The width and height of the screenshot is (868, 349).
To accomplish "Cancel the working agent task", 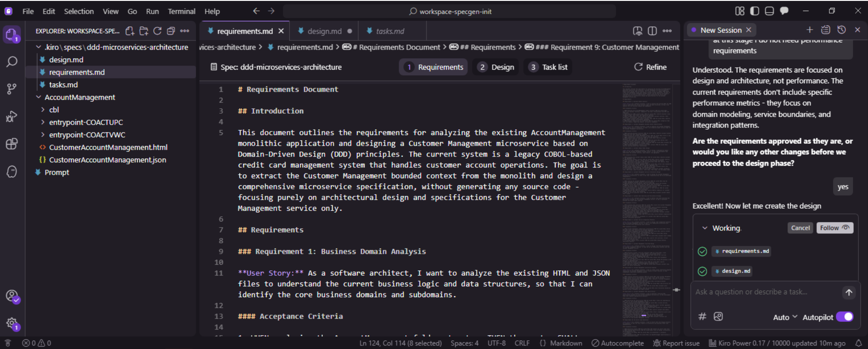I will click(x=800, y=228).
